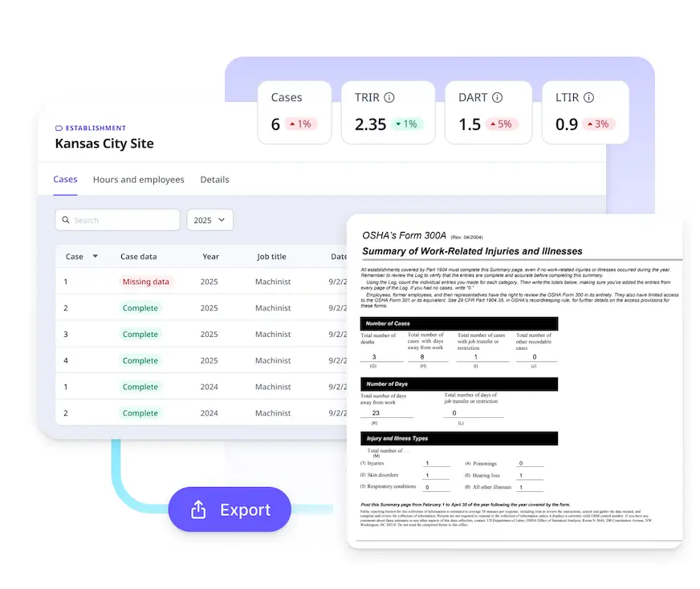This screenshot has height=589, width=700.
Task: Click the DART info icon
Action: [498, 97]
